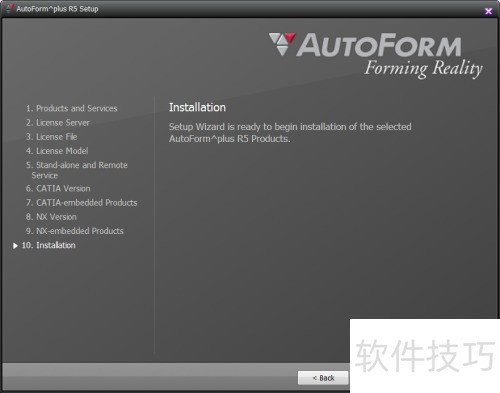Select step 1 Products and Services
Image resolution: width=500 pixels, height=393 pixels.
(x=72, y=108)
